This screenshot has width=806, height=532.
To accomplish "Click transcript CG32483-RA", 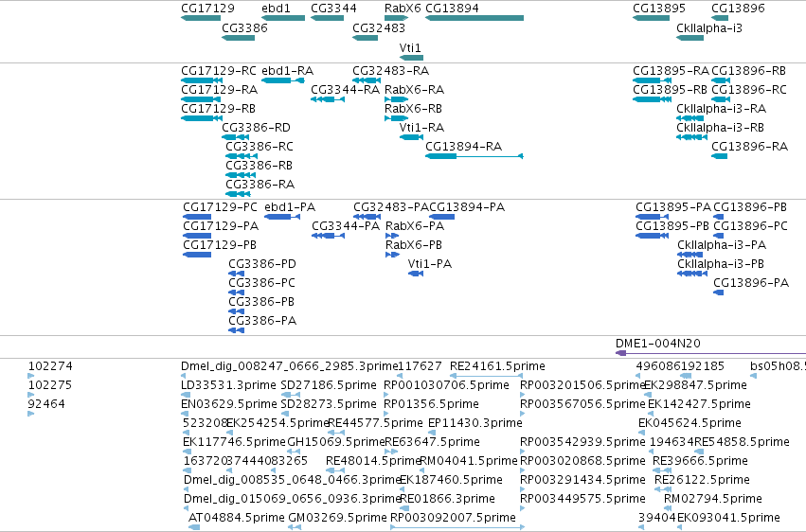I will click(367, 80).
